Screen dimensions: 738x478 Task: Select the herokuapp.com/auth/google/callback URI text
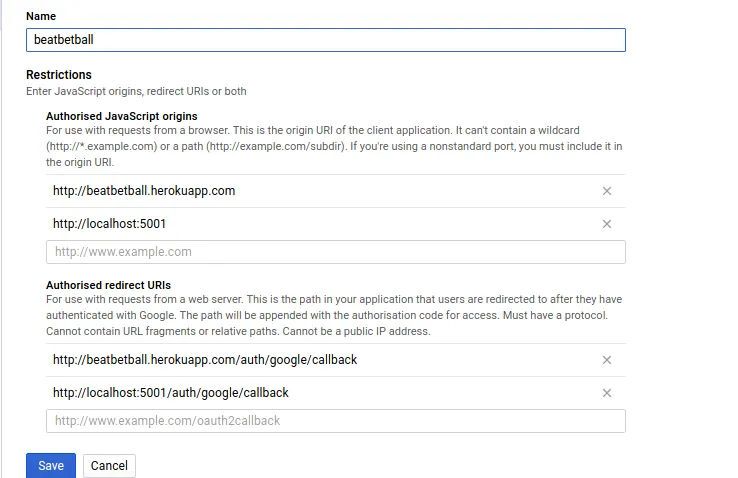point(205,360)
